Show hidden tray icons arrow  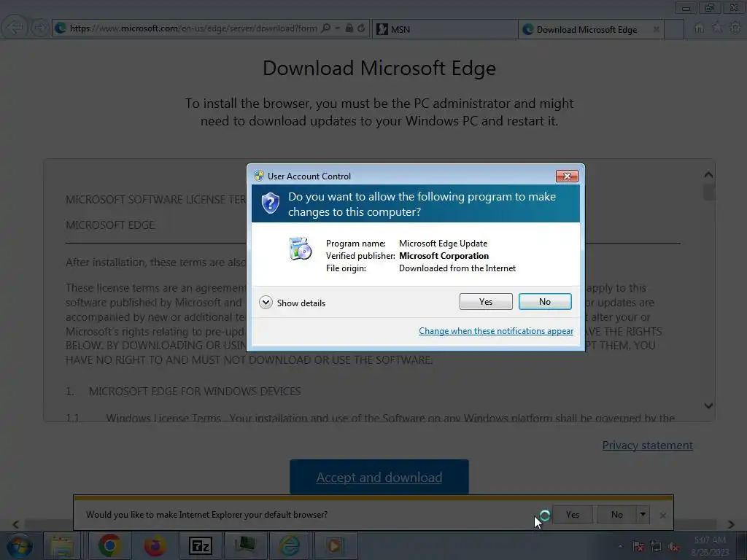[x=620, y=546]
